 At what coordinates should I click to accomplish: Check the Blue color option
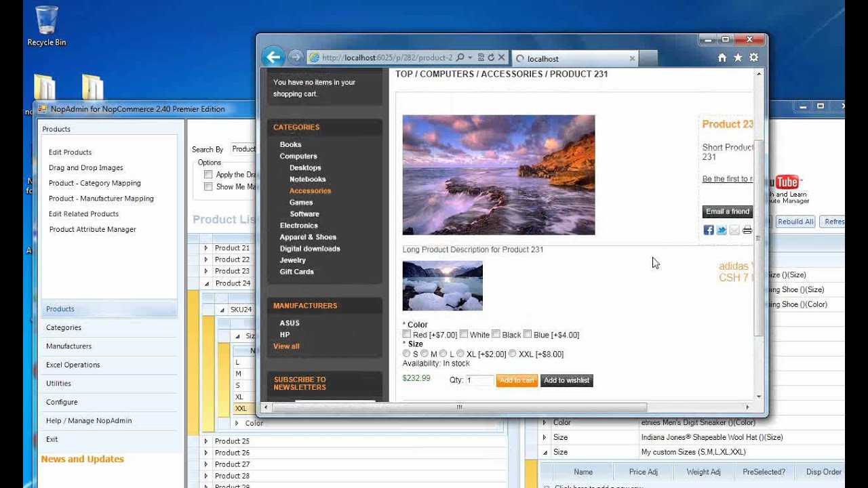point(527,334)
